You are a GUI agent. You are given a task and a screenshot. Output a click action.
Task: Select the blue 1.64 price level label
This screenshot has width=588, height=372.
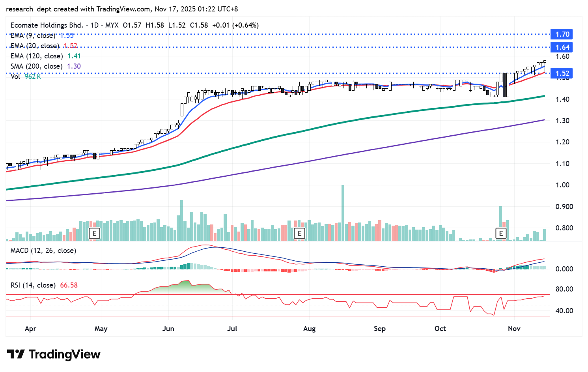click(x=562, y=47)
